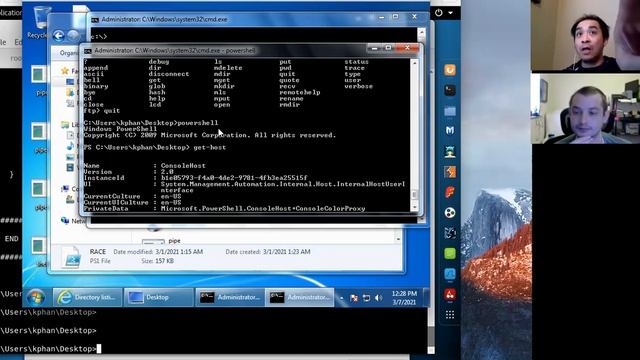Click the Date created 3/1/2021 1:23 AM text
640x360 pixels.
click(x=268, y=252)
